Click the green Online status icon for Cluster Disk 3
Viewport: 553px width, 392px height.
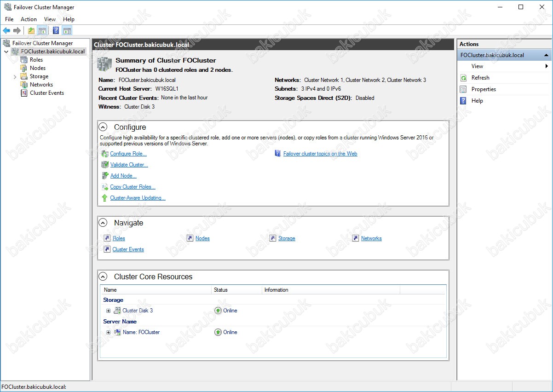pos(218,311)
